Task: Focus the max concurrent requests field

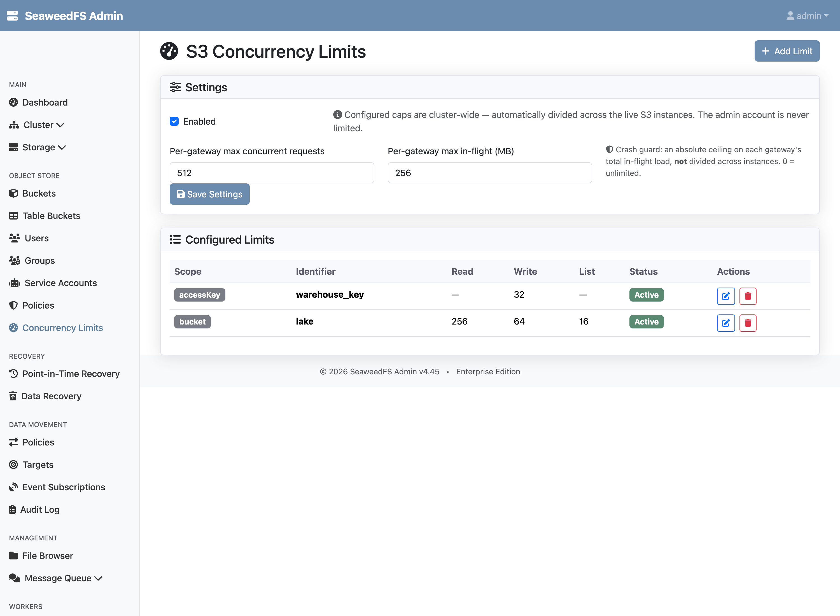Action: (x=272, y=173)
